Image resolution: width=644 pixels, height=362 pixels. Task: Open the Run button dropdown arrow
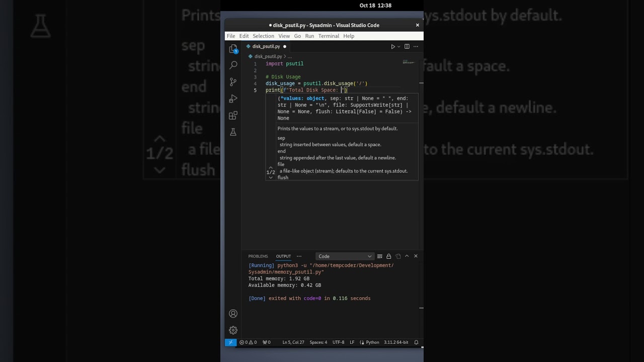click(x=399, y=46)
